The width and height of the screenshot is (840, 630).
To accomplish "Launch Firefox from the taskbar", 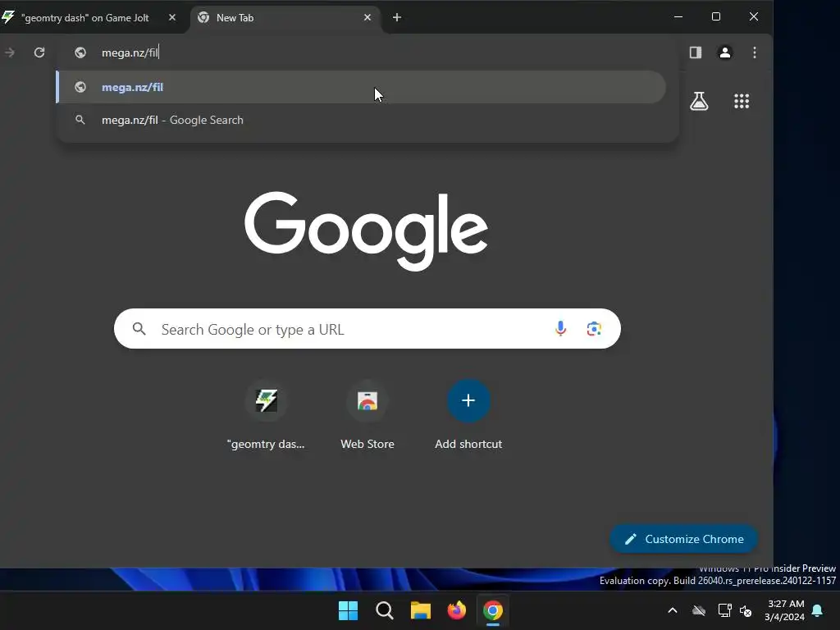I will [x=456, y=610].
